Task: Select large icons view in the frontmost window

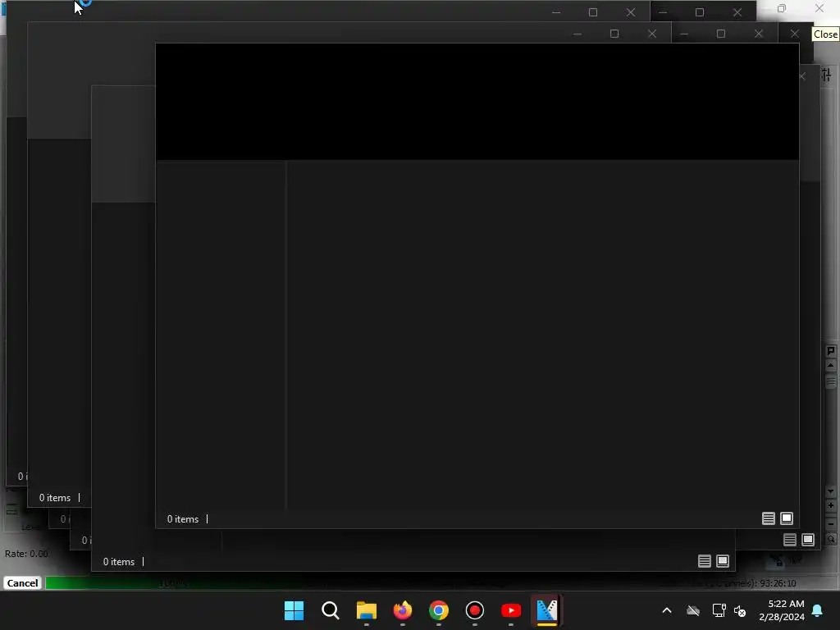Action: (787, 518)
